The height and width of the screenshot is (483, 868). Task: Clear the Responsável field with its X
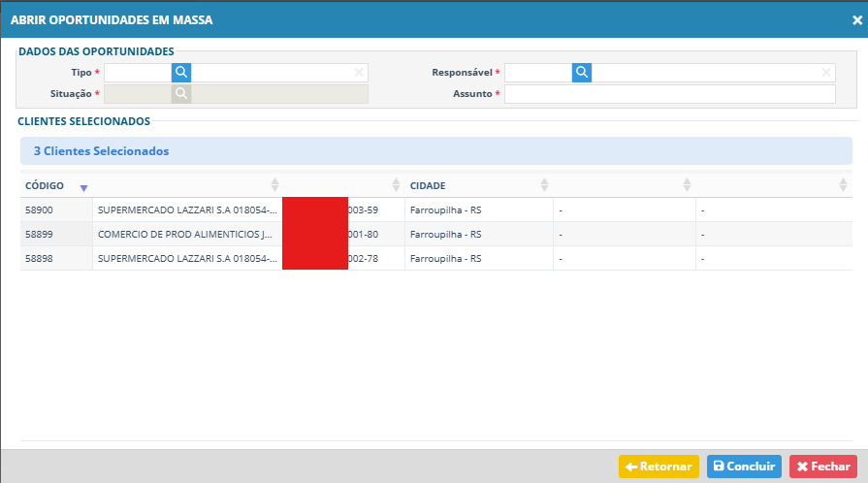coord(826,73)
